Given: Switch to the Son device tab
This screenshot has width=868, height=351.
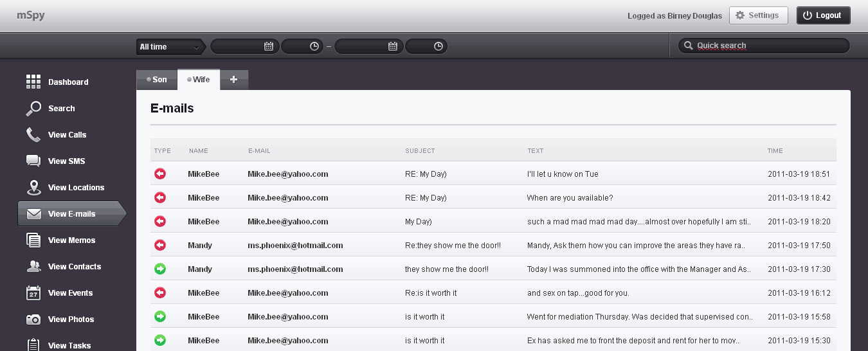Looking at the screenshot, I should pos(157,80).
